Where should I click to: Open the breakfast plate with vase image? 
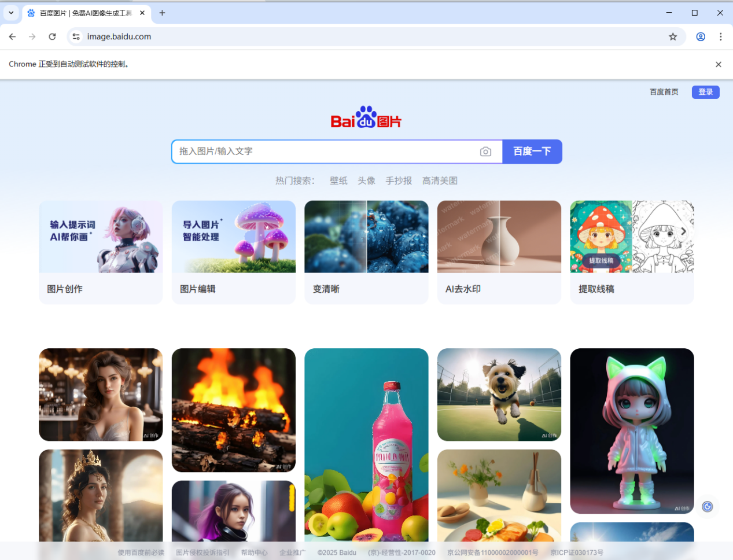499,496
